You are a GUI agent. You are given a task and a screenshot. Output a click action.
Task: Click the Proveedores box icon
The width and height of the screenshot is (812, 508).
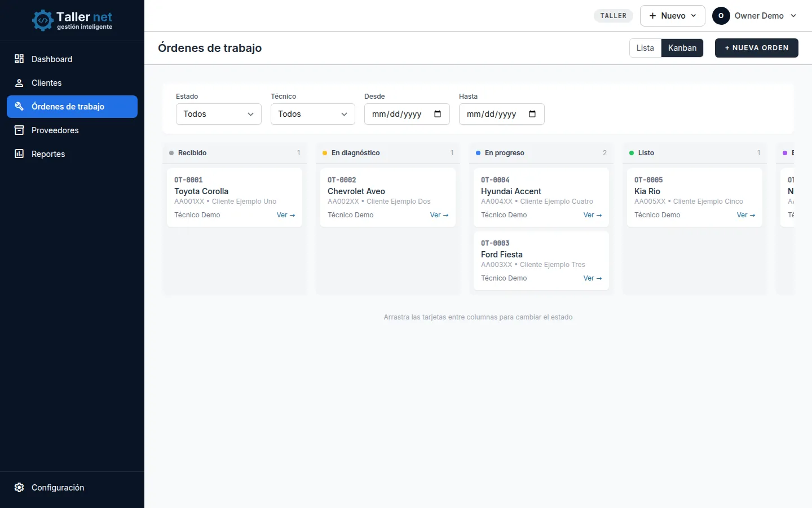pos(19,130)
